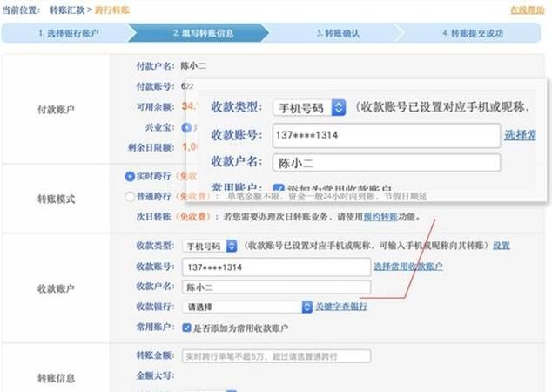Click the 剩余日限额 label
This screenshot has height=392, width=552.
[151, 147]
